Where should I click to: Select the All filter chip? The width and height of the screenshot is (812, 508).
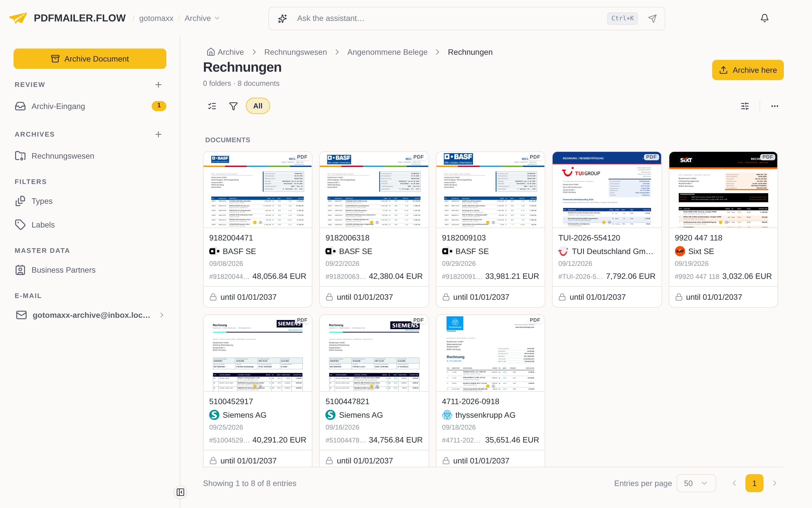click(258, 106)
